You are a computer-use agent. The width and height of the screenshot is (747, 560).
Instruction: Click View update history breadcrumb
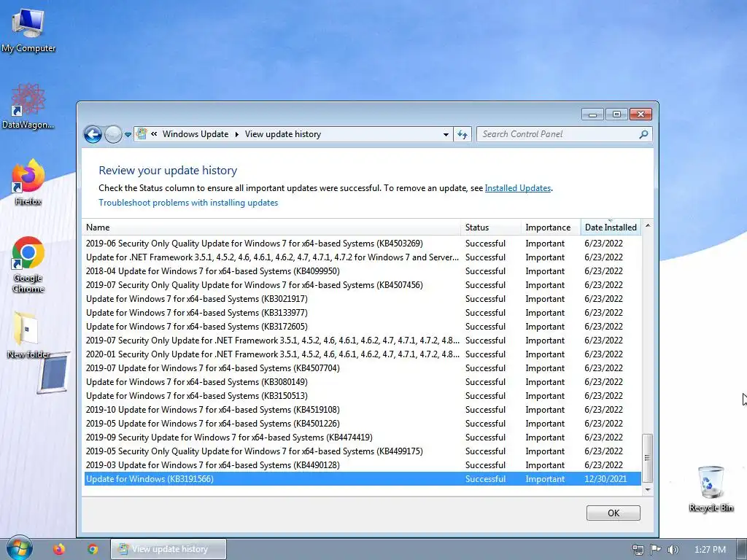283,134
